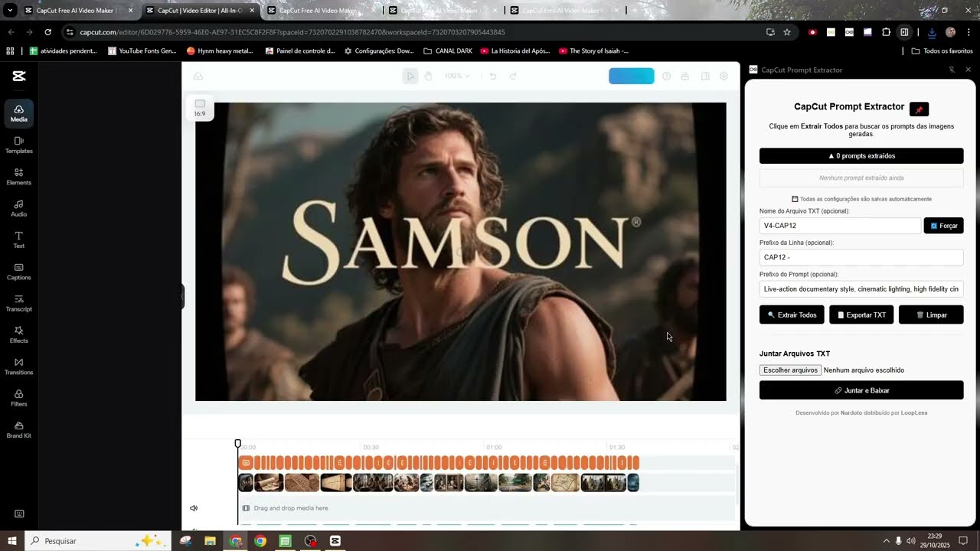This screenshot has width=980, height=551.
Task: Click the red pin button beside extractor title
Action: [919, 109]
